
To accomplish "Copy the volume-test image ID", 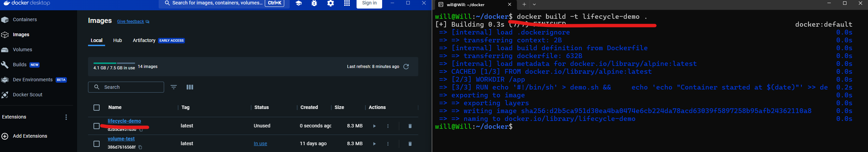I will [140, 147].
